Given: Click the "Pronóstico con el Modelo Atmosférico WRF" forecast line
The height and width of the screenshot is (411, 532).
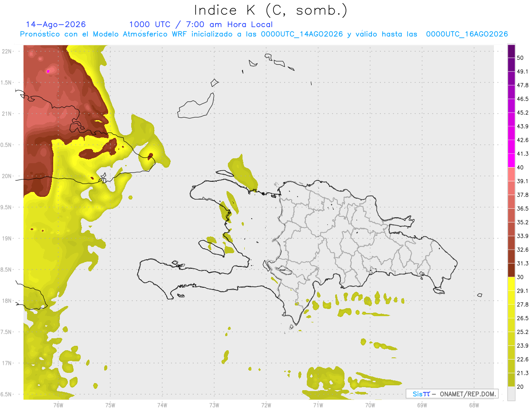Looking at the screenshot, I should pos(264,34).
